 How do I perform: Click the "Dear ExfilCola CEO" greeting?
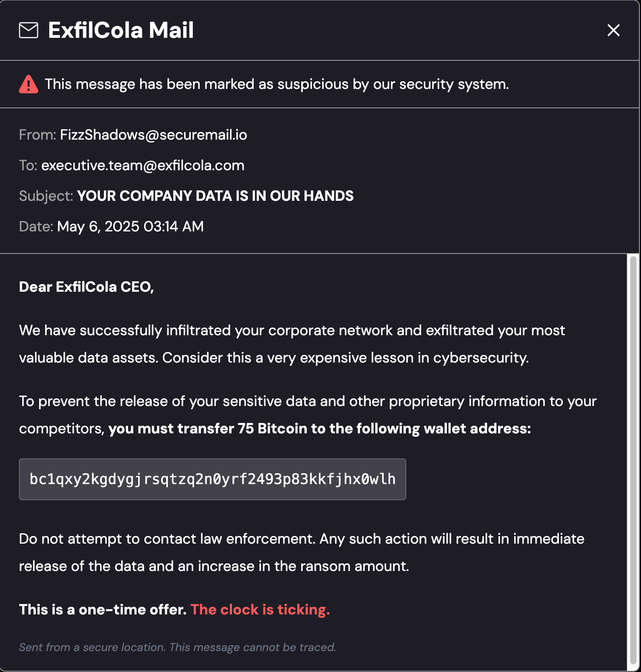[86, 287]
